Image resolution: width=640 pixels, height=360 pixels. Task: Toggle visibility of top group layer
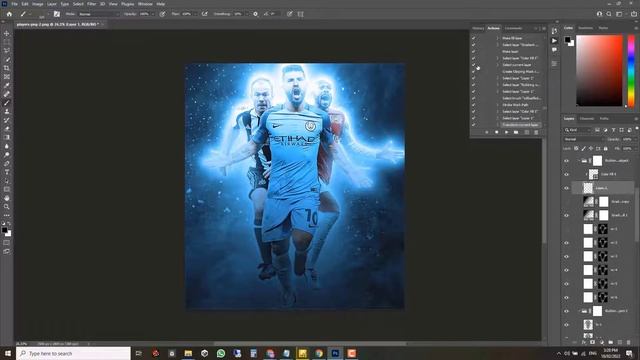(567, 161)
